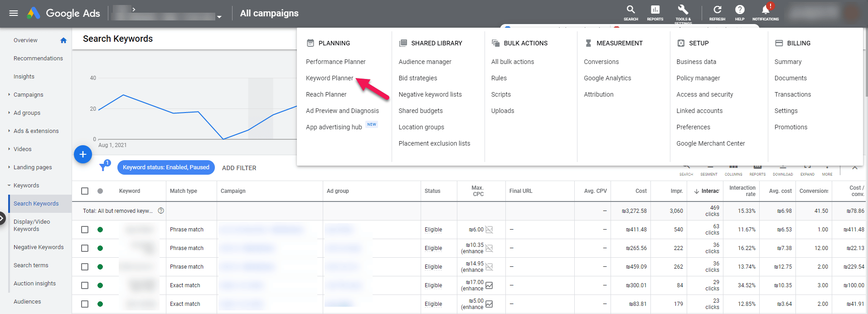Screen dimensions: 868x314
Task: Click bid chart icon in ₪17.00 row
Action: click(489, 285)
